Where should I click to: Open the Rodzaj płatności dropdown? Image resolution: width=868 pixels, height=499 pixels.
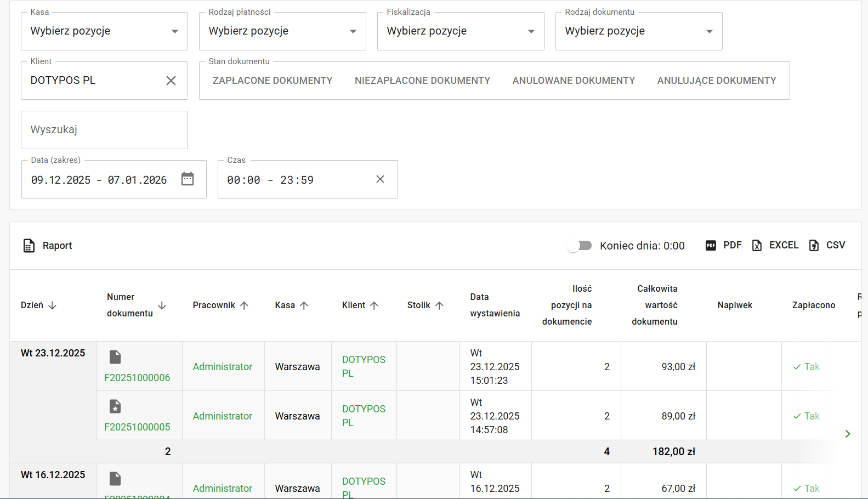(282, 31)
